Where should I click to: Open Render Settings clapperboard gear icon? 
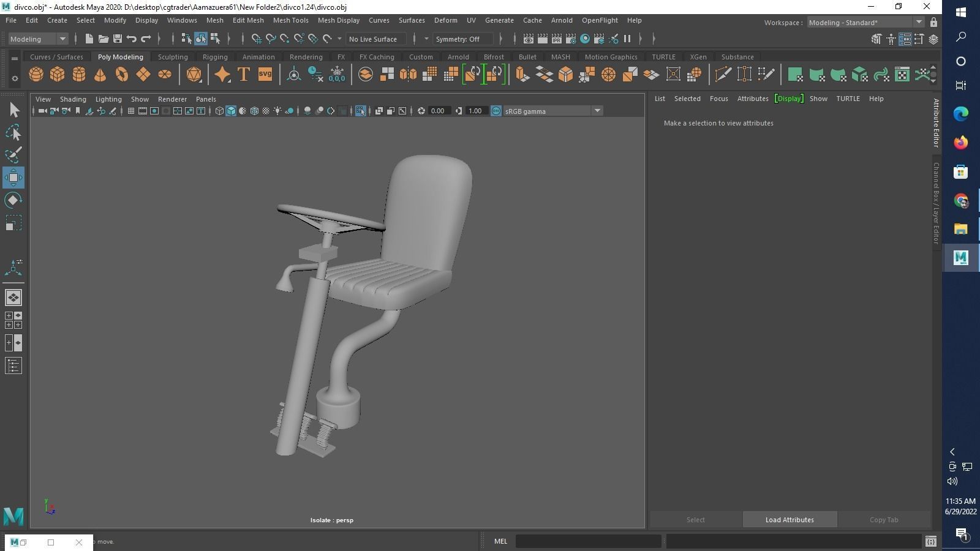[x=571, y=39]
